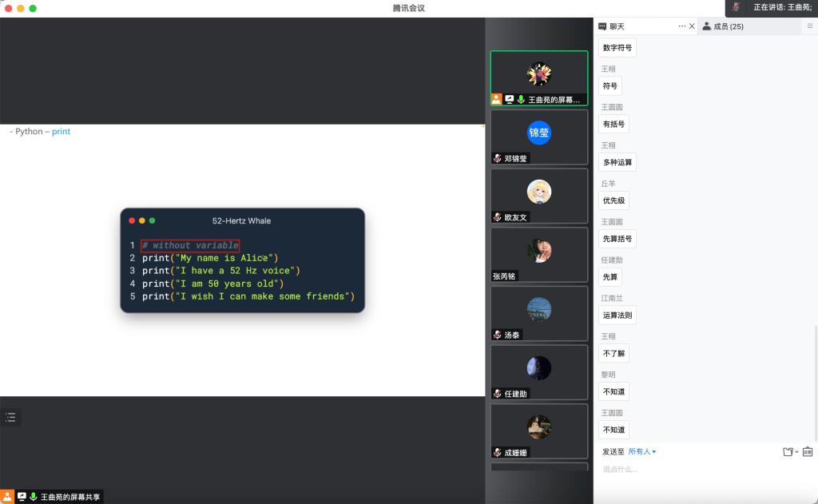Click the muted mic icon on 汤泰's tile
Screen dimensions: 818x504
tap(497, 335)
